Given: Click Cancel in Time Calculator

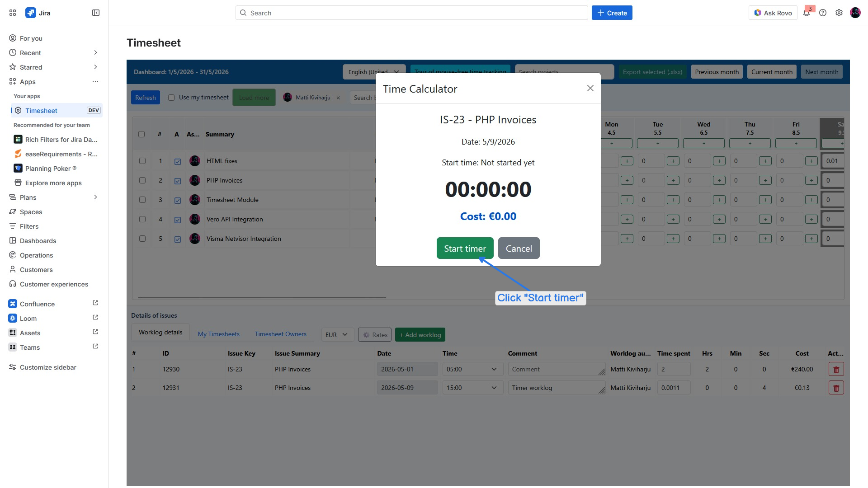Looking at the screenshot, I should tap(519, 248).
